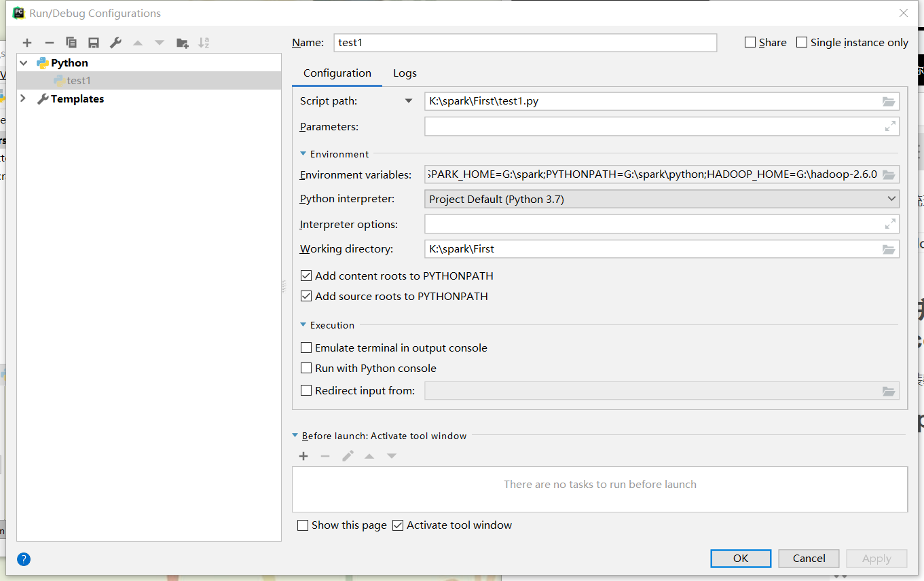Collapse the Environment section
This screenshot has width=924, height=581.
303,153
